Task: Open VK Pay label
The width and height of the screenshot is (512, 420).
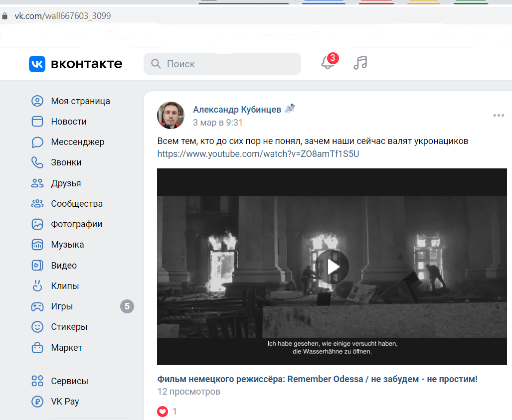Action: click(65, 402)
